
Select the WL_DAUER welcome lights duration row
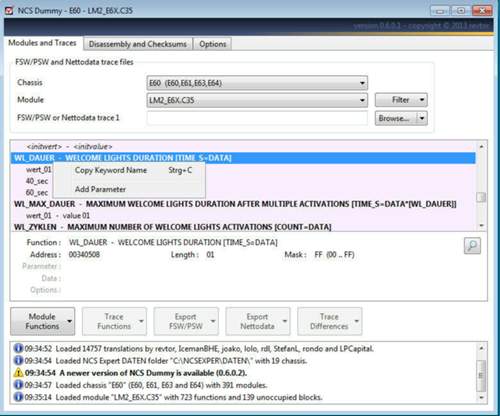tap(243, 158)
